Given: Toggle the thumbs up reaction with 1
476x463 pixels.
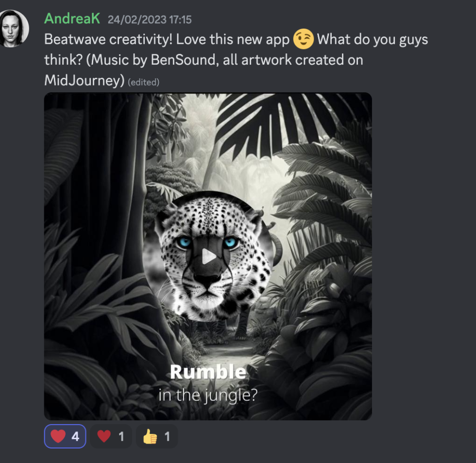Looking at the screenshot, I should tap(156, 436).
